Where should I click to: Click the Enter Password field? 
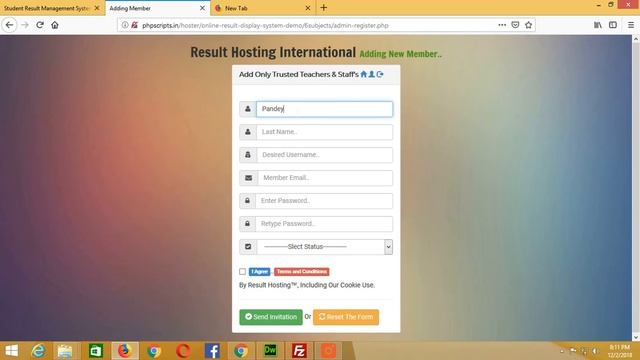point(324,201)
